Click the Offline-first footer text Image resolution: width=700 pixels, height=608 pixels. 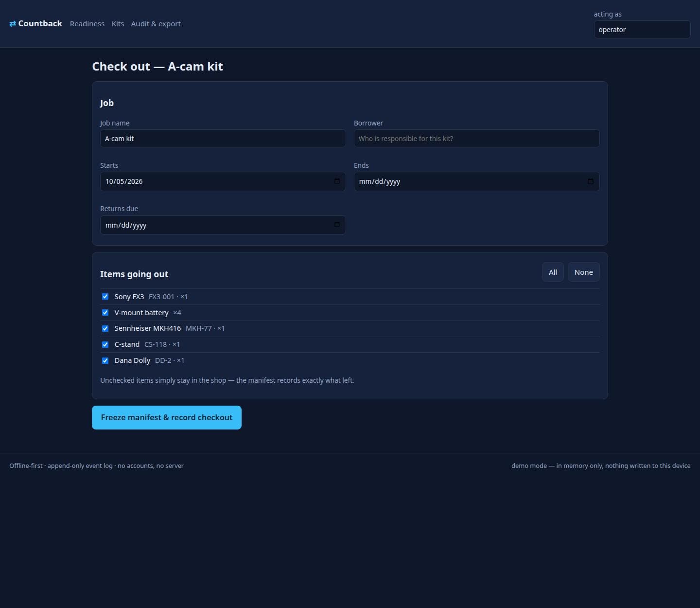point(96,466)
